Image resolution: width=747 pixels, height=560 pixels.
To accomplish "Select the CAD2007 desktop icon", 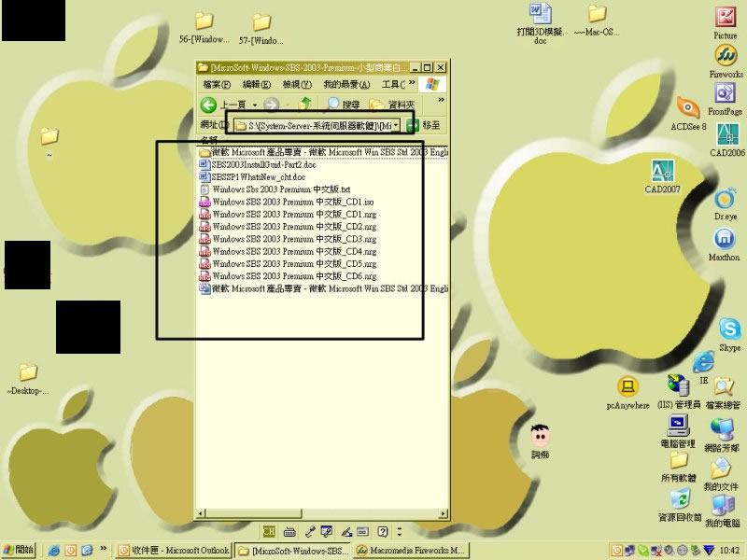I will click(x=662, y=176).
